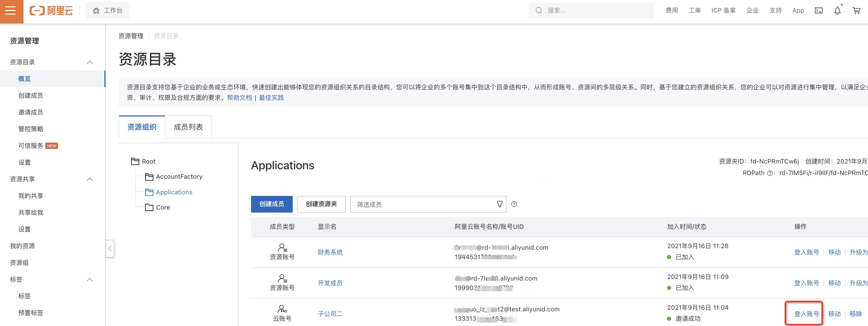Click the filter funnel icon
The width and height of the screenshot is (868, 326).
[499, 204]
